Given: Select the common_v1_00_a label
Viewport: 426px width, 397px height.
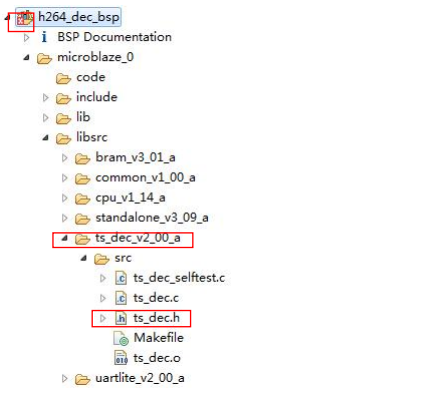Looking at the screenshot, I should pos(145,177).
